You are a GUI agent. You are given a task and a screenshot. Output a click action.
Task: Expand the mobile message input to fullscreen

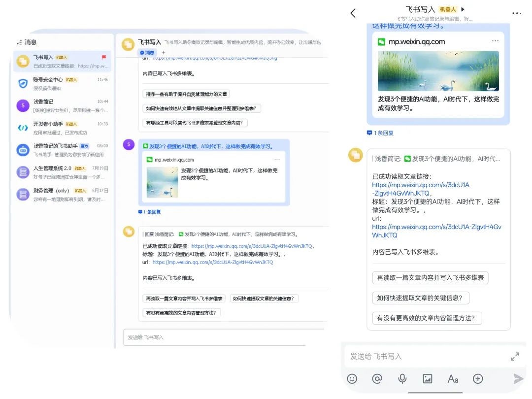515,357
